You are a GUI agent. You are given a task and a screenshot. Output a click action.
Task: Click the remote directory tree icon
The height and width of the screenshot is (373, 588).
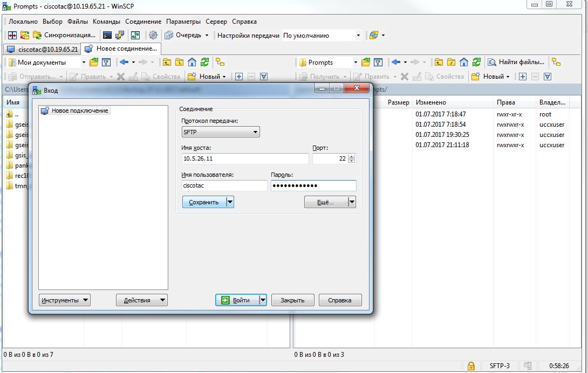(556, 62)
